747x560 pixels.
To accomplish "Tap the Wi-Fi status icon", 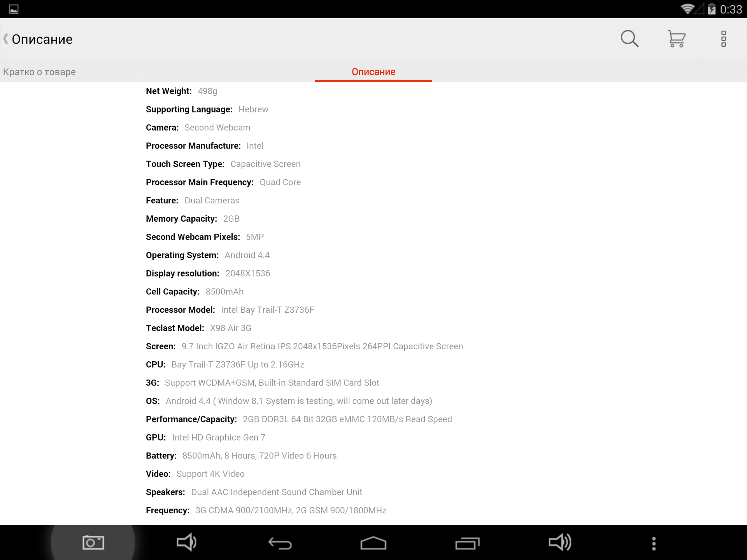I will pyautogui.click(x=687, y=9).
